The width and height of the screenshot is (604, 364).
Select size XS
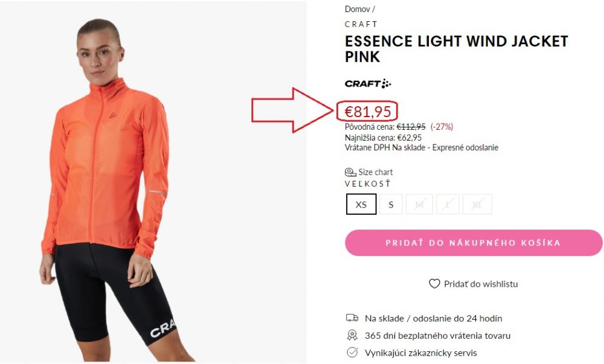[x=361, y=204]
